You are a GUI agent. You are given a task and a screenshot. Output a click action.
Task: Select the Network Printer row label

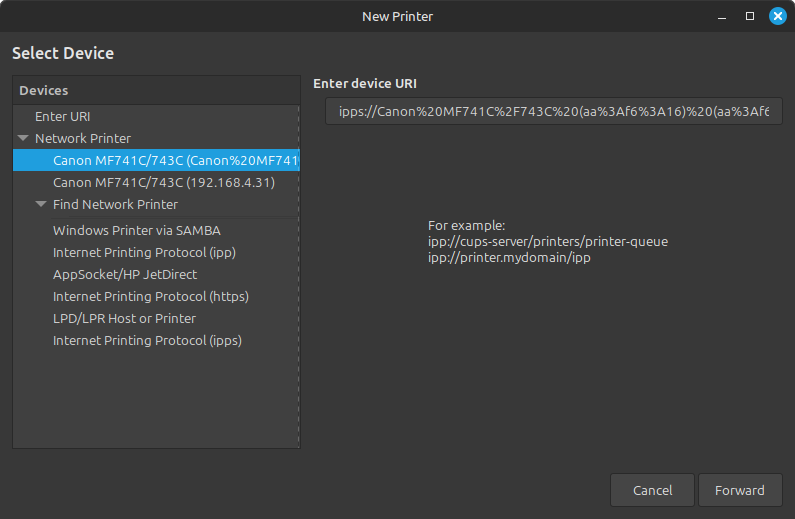pyautogui.click(x=83, y=138)
